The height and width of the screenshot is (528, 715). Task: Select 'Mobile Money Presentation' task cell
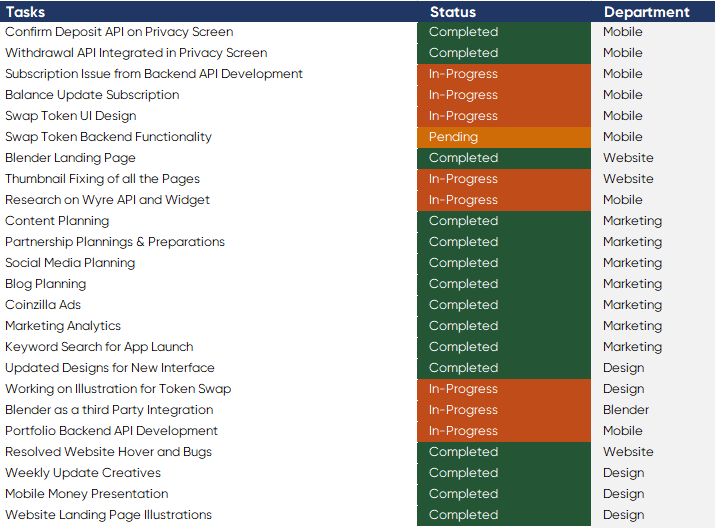click(208, 493)
